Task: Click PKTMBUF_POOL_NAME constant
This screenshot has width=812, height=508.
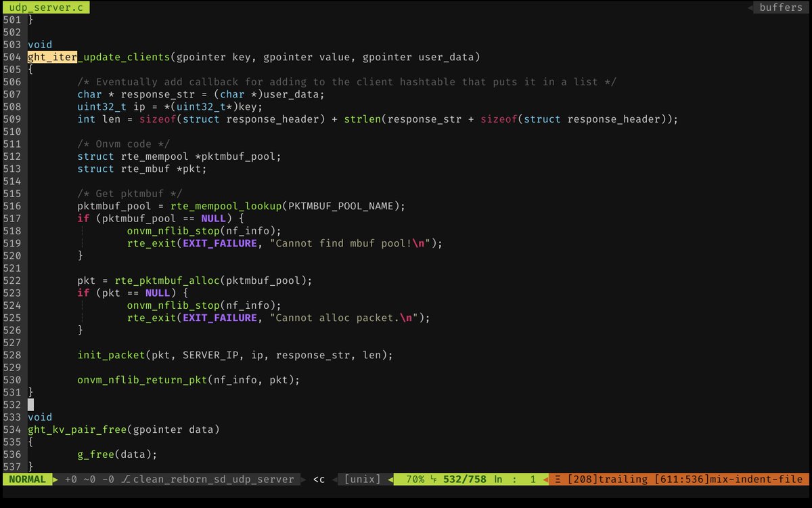Action: 340,206
